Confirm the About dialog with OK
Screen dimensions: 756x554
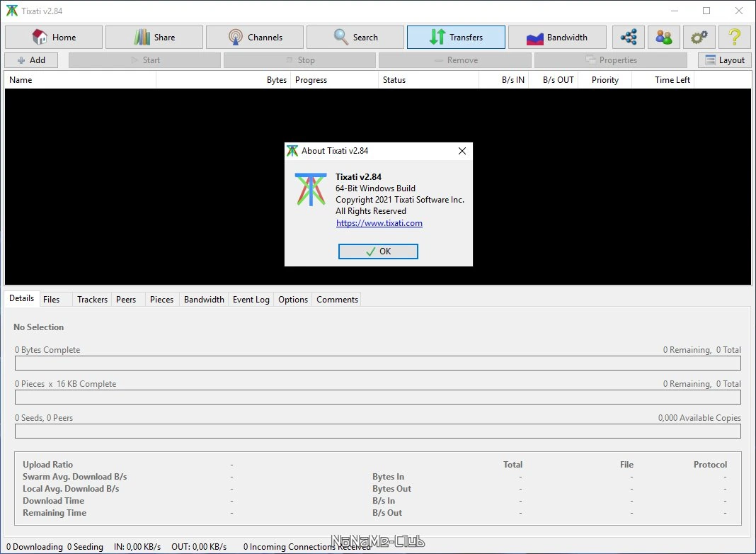[x=378, y=251]
